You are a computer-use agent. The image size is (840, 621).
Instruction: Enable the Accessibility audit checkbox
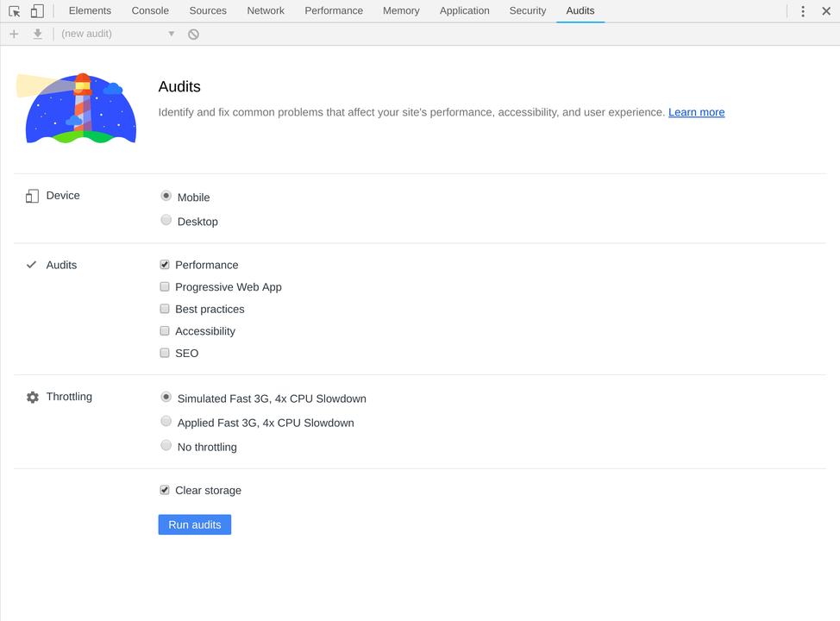165,330
